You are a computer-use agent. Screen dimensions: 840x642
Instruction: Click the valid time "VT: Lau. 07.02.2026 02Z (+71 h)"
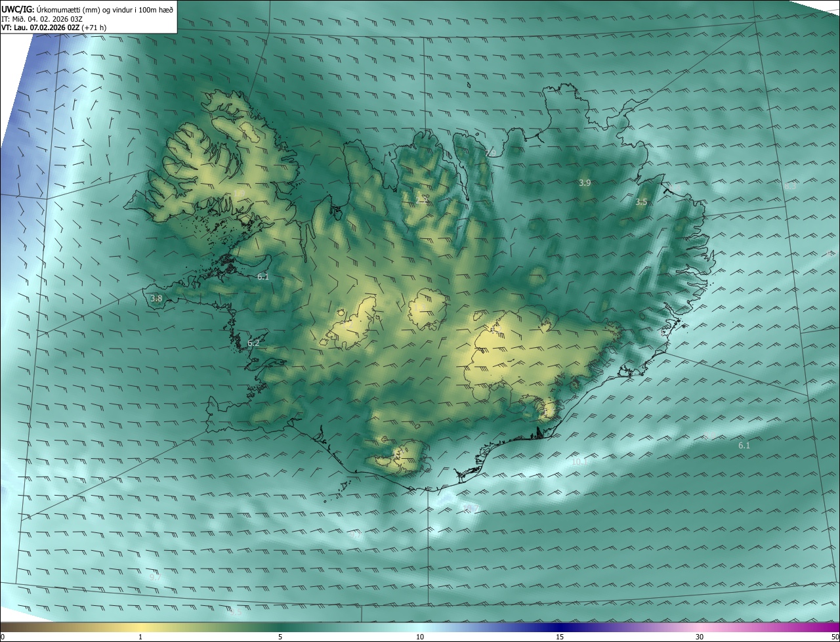click(54, 28)
